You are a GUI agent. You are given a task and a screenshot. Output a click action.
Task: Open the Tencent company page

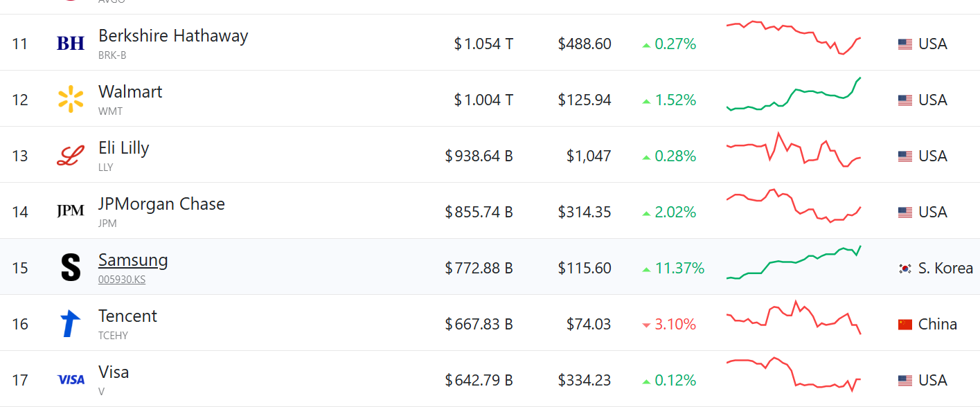coord(127,316)
